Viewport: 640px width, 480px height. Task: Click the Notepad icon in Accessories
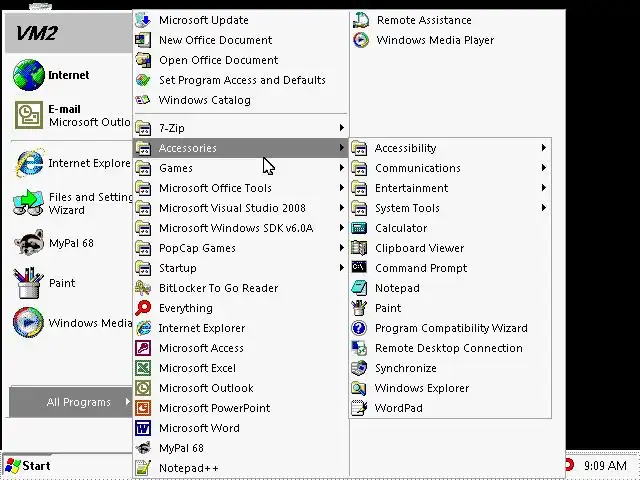359,288
